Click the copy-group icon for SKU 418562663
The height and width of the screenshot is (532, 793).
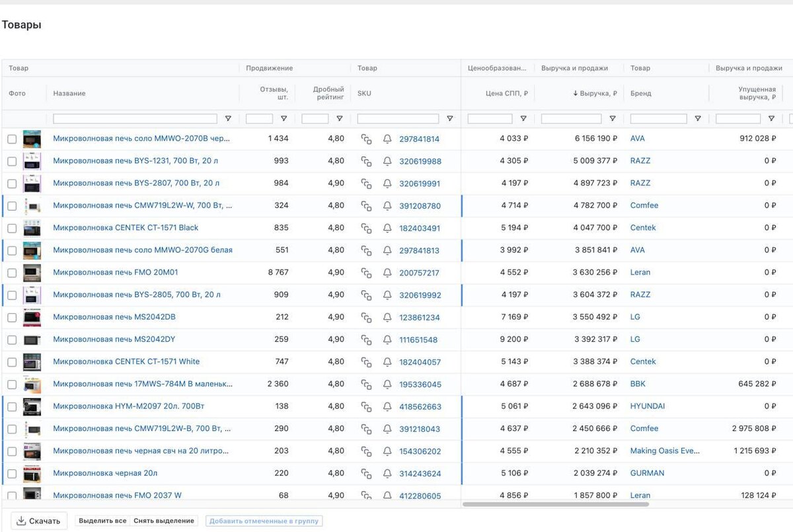[366, 406]
